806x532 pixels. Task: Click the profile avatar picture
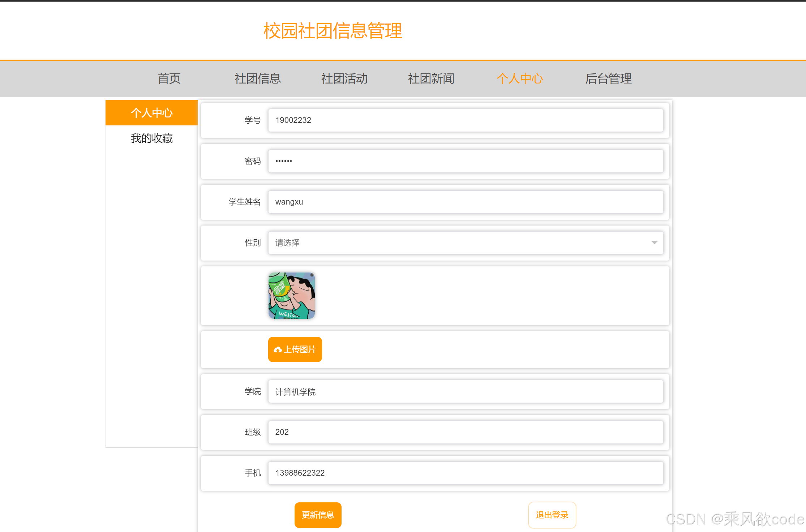(x=291, y=295)
